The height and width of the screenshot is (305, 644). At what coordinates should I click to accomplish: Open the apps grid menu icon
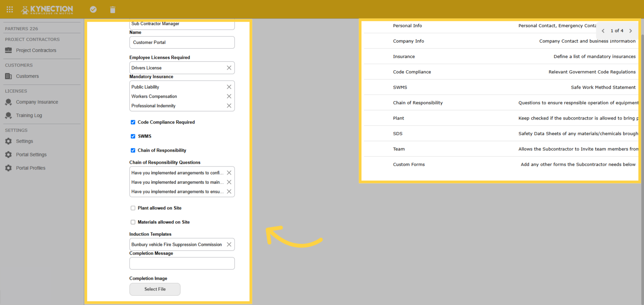(10, 9)
